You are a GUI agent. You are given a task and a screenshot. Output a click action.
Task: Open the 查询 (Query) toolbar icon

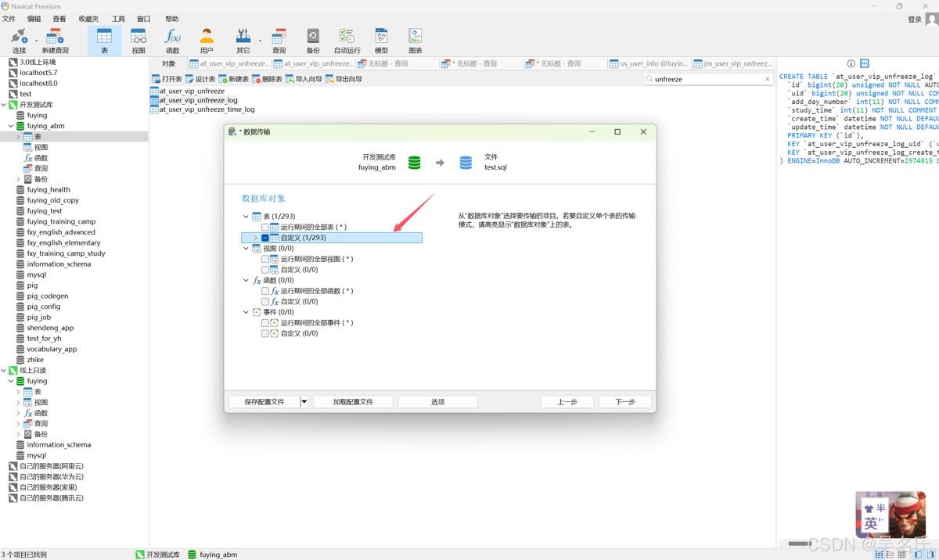[279, 41]
